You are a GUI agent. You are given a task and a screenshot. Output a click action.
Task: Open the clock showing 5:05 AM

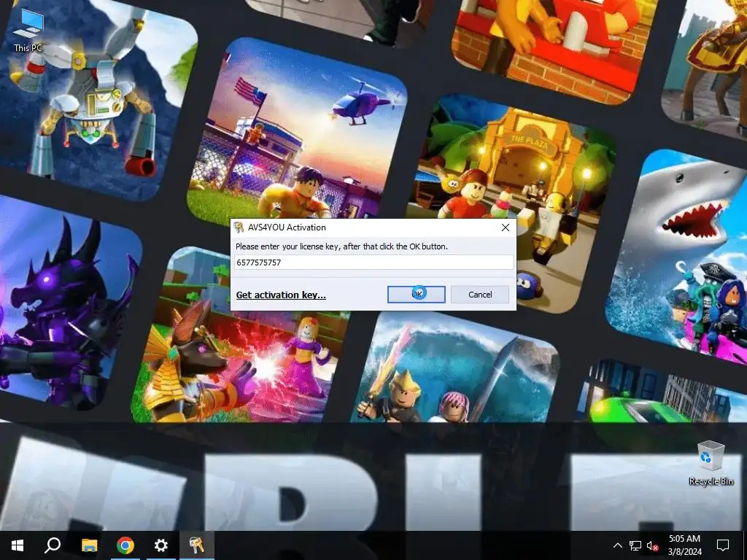684,545
